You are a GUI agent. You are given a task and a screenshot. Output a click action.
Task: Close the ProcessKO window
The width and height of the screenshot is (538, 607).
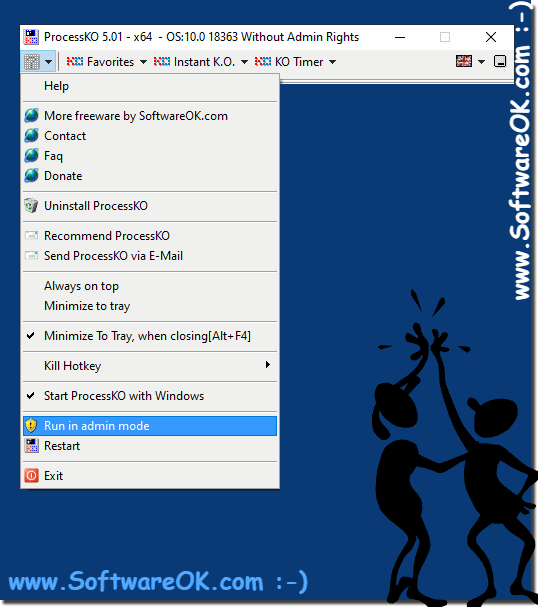[491, 37]
